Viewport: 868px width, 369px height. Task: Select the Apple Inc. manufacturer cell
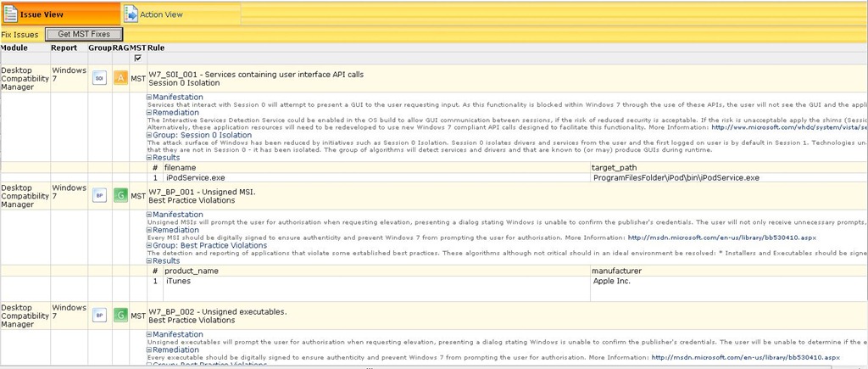coord(729,288)
